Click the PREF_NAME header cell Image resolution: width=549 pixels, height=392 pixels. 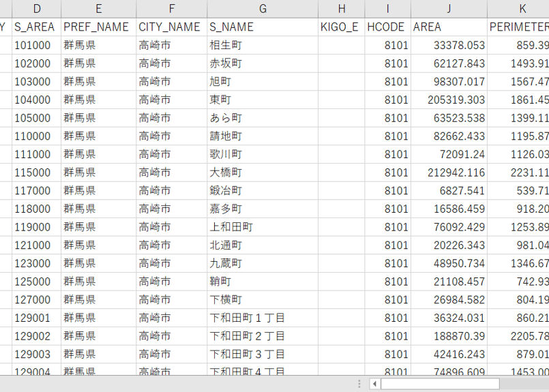(x=98, y=27)
